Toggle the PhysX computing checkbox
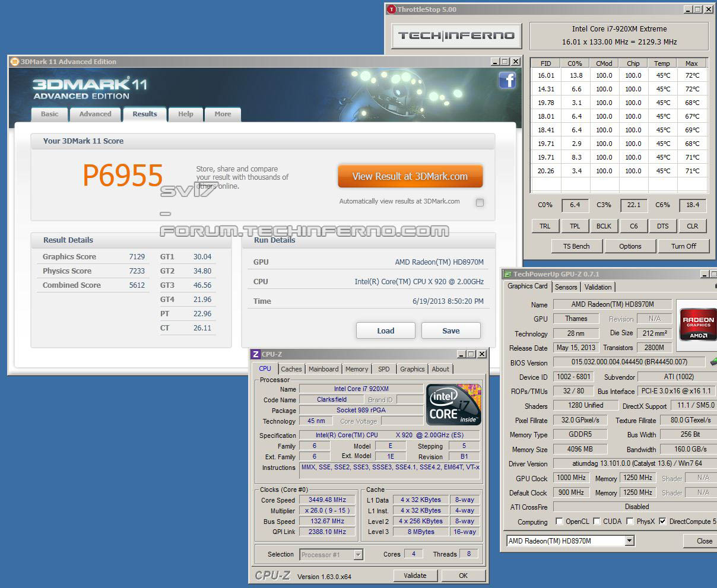Viewport: 717px width, 588px height. pos(629,522)
